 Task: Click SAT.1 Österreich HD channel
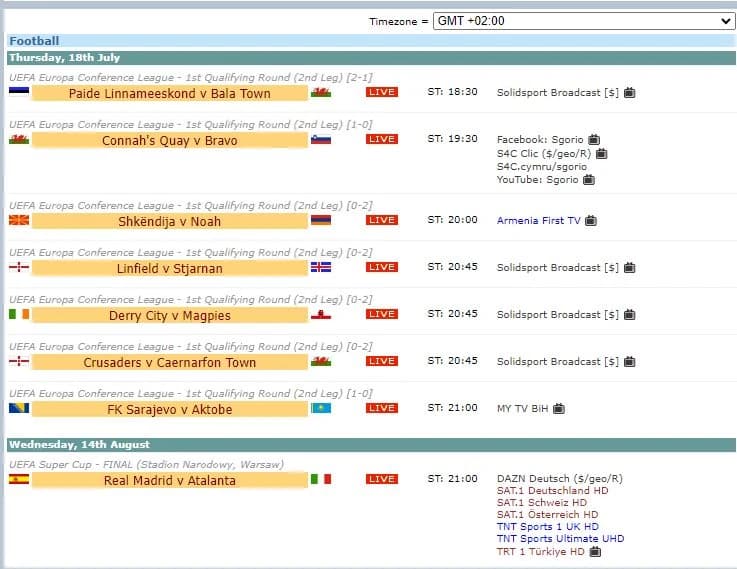[548, 514]
